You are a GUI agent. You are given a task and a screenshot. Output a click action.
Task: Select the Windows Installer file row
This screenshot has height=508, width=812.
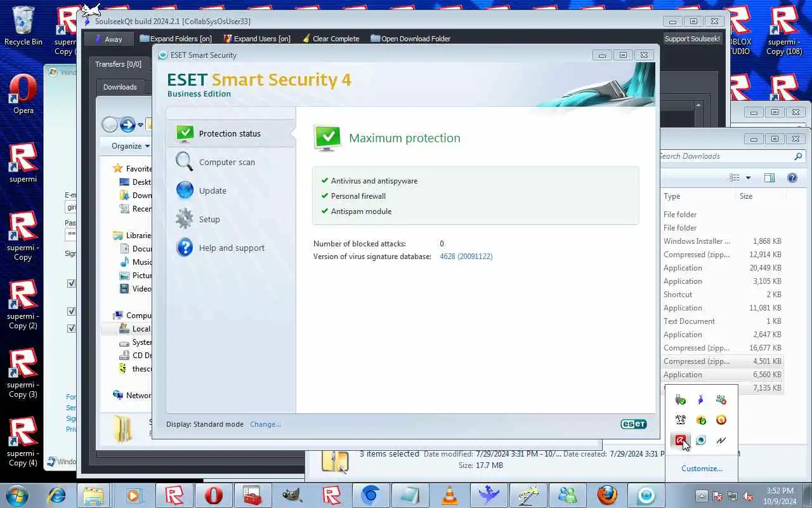pyautogui.click(x=722, y=241)
